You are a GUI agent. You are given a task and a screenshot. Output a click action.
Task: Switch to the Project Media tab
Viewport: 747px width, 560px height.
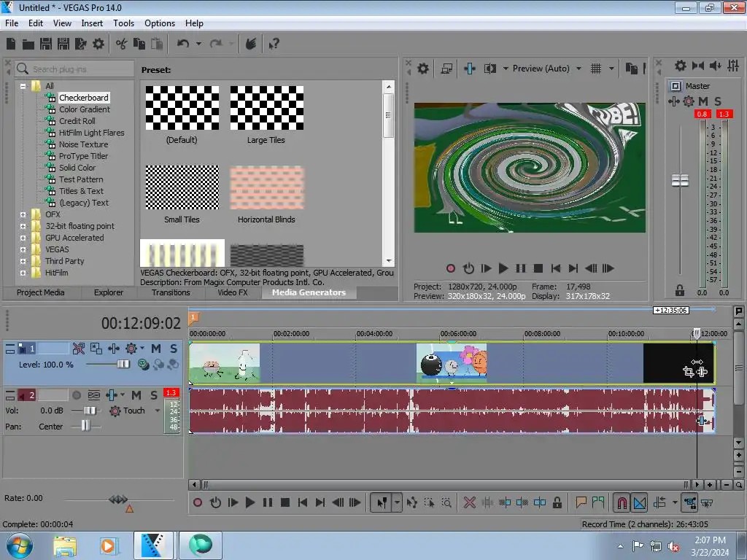click(x=41, y=292)
